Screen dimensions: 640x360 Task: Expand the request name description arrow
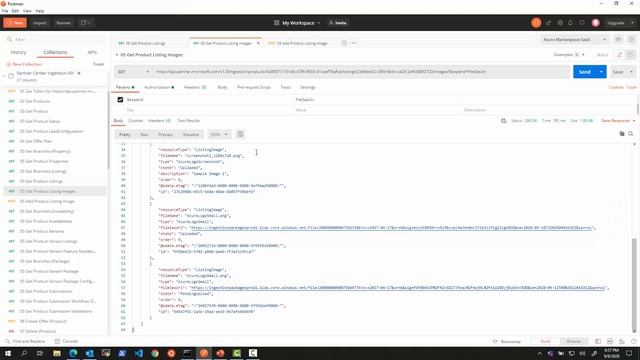pyautogui.click(x=117, y=55)
